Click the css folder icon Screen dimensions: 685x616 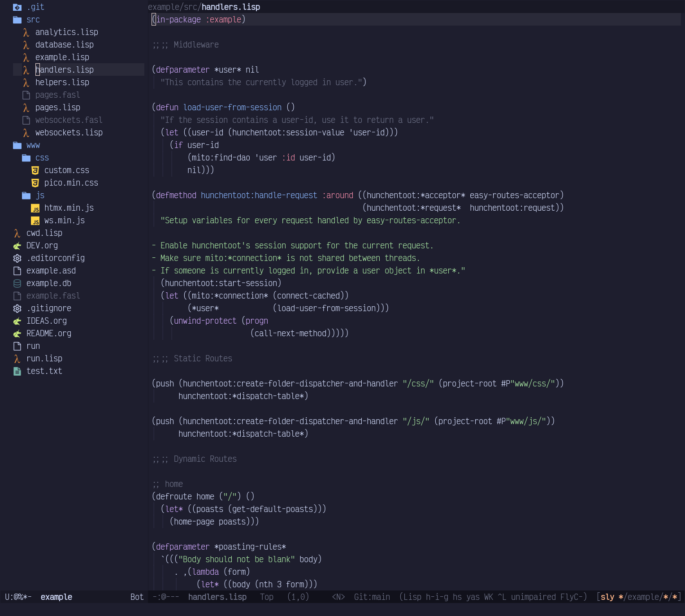pos(26,158)
